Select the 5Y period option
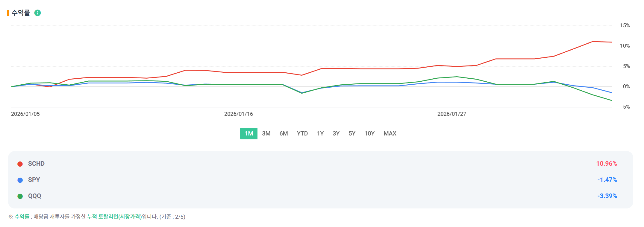This screenshot has height=227, width=644. (352, 133)
